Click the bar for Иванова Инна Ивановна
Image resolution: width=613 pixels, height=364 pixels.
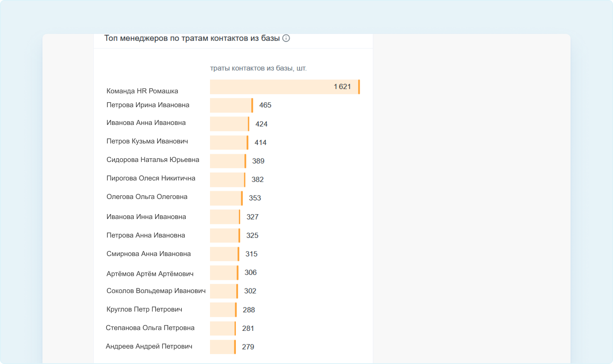[225, 217]
